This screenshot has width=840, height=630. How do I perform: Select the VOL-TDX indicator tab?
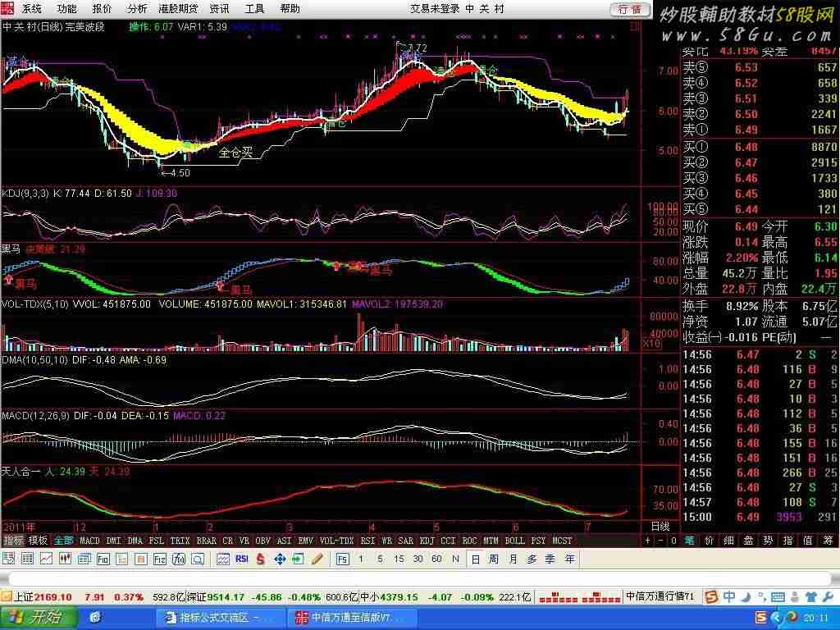coord(336,541)
